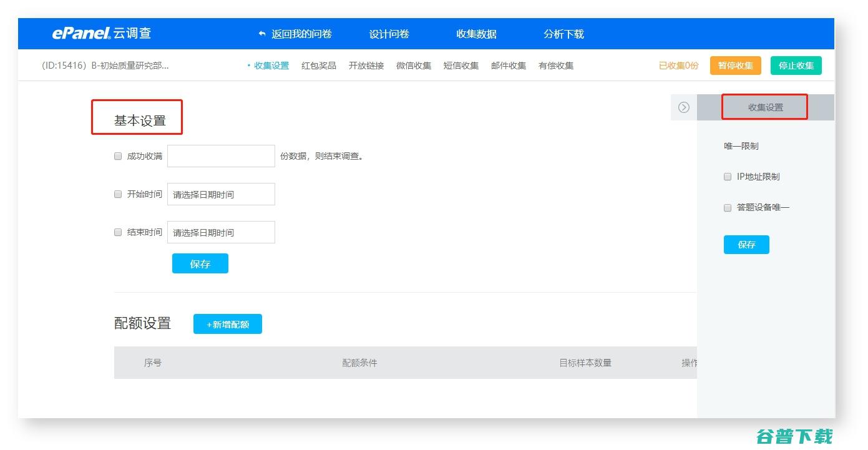868x450 pixels.
Task: Click the +新增配额 button
Action: (x=228, y=324)
